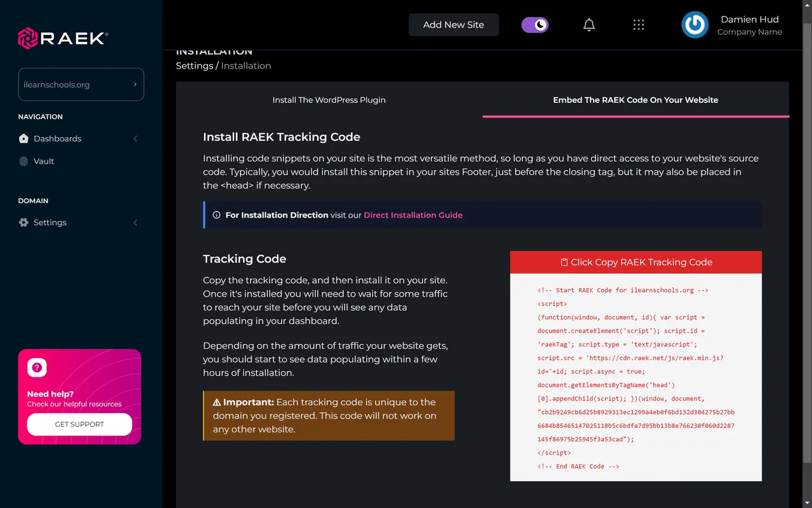Click Settings in the breadcrumb trail
Viewport: 812px width, 508px height.
[x=194, y=65]
